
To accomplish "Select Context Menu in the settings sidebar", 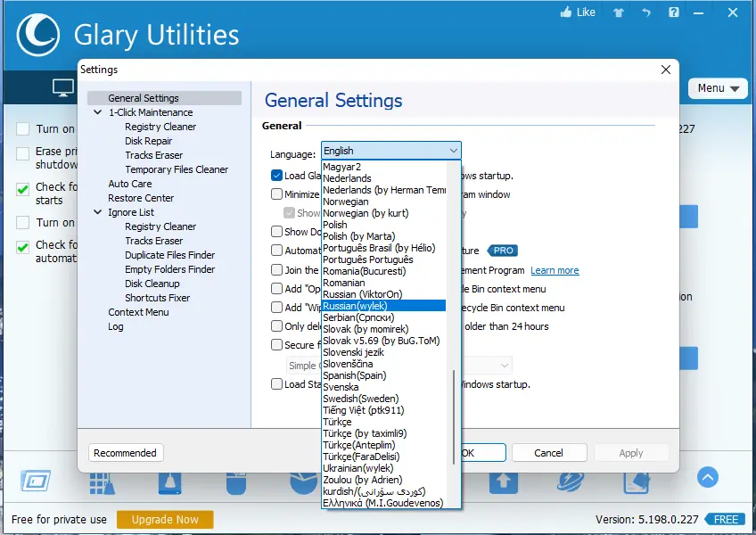I will coord(139,312).
